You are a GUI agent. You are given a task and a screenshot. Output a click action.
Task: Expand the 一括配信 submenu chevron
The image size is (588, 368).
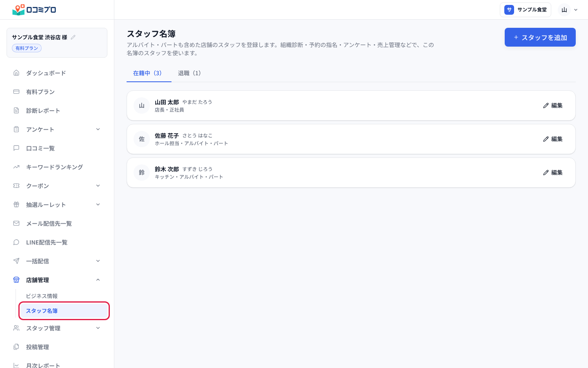coord(98,261)
